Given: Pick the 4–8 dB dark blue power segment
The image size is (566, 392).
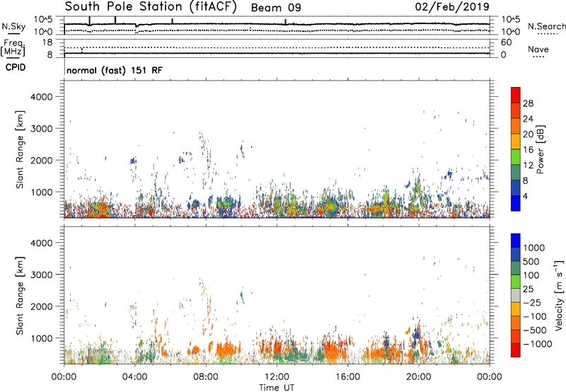Looking at the screenshot, I should (x=516, y=188).
